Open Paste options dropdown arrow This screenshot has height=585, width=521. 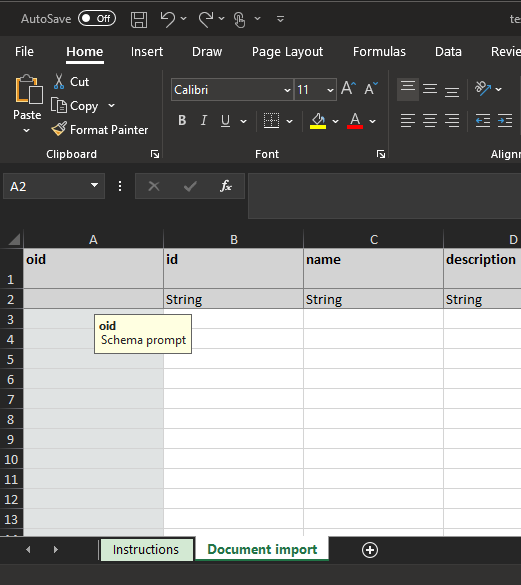click(x=26, y=131)
